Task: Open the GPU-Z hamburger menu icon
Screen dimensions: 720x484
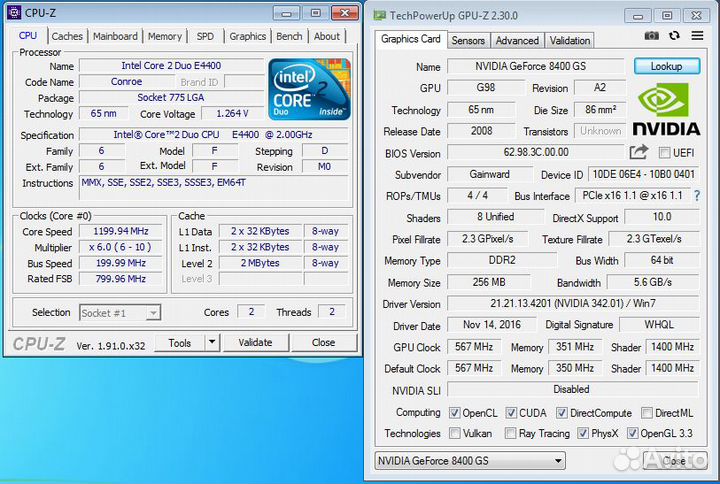Action: (x=697, y=35)
